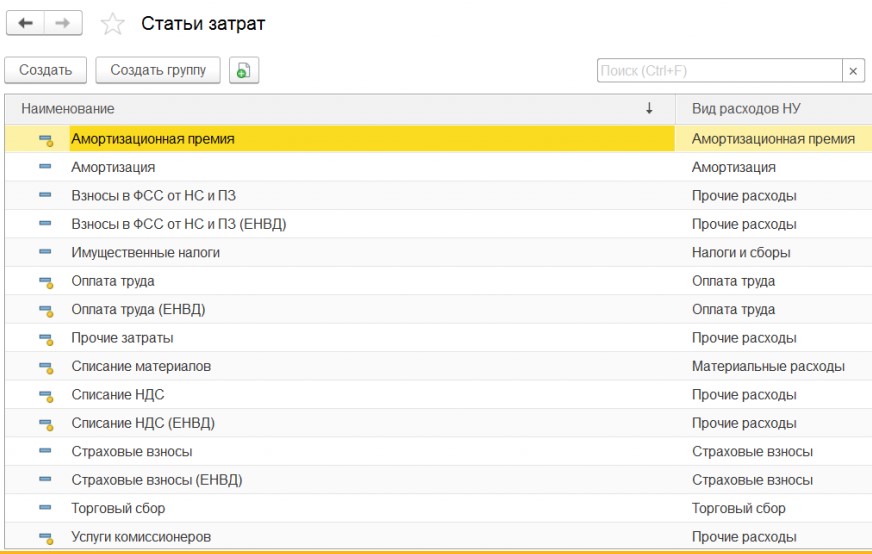Select the Амортизация row
The height and width of the screenshot is (554, 872).
113,167
